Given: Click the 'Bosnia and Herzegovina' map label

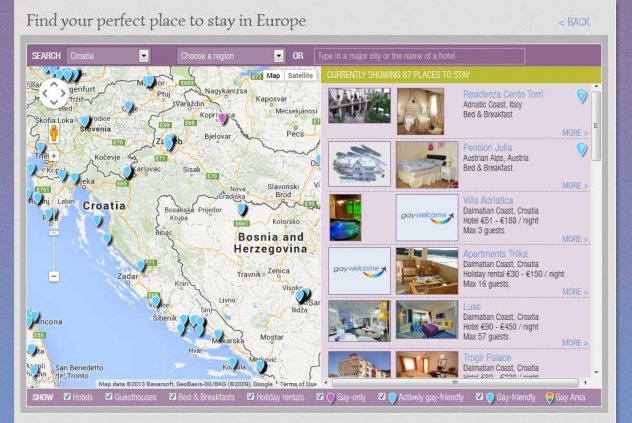Looking at the screenshot, I should (270, 243).
